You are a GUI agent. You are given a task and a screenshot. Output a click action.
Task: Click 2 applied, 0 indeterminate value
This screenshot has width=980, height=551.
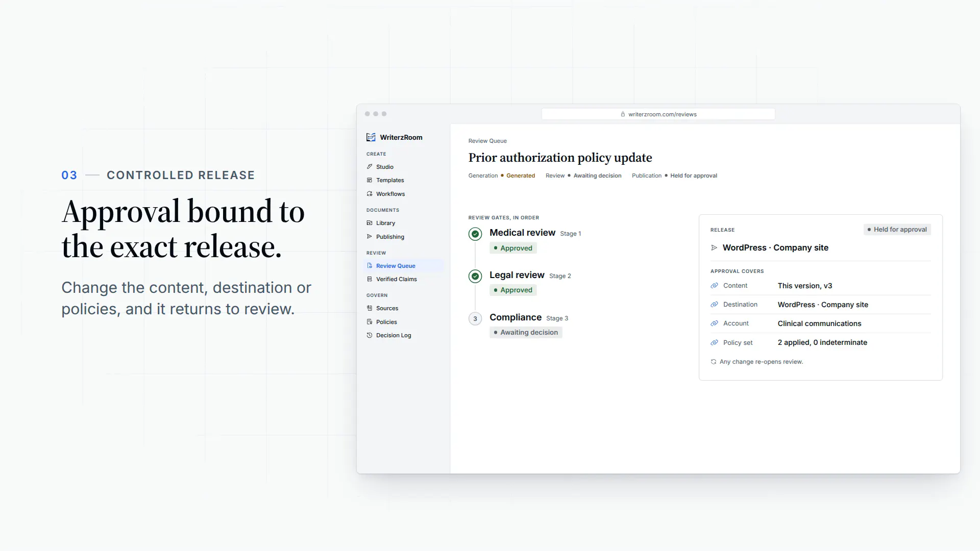tap(822, 342)
